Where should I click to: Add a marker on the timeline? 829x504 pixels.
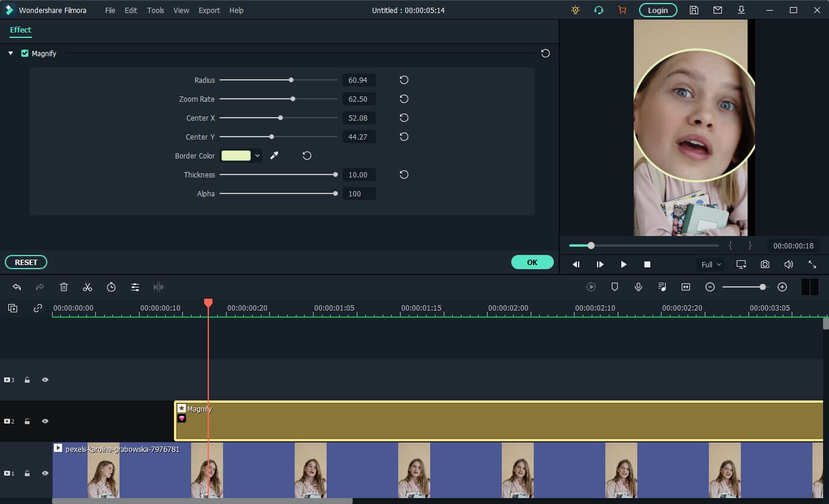(615, 287)
